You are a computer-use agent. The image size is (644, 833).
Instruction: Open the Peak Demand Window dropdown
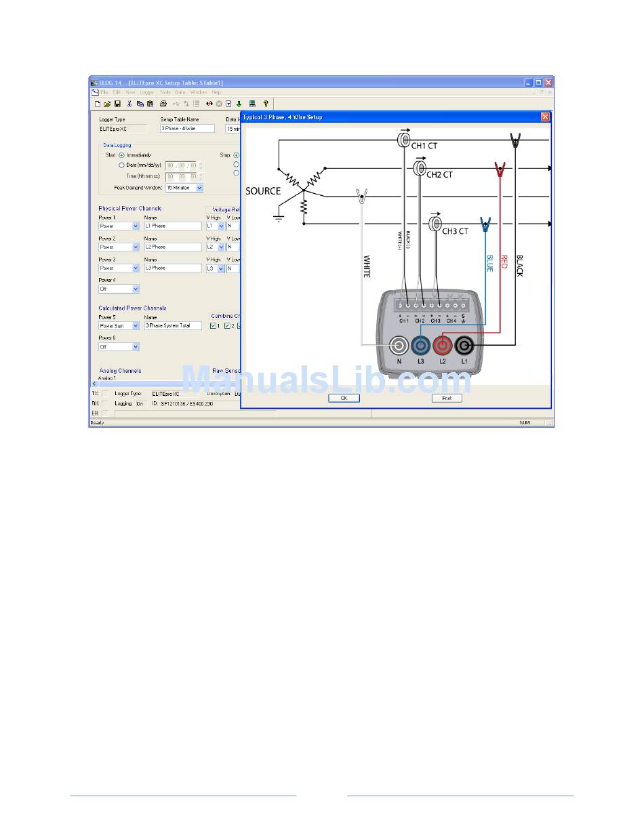click(199, 188)
